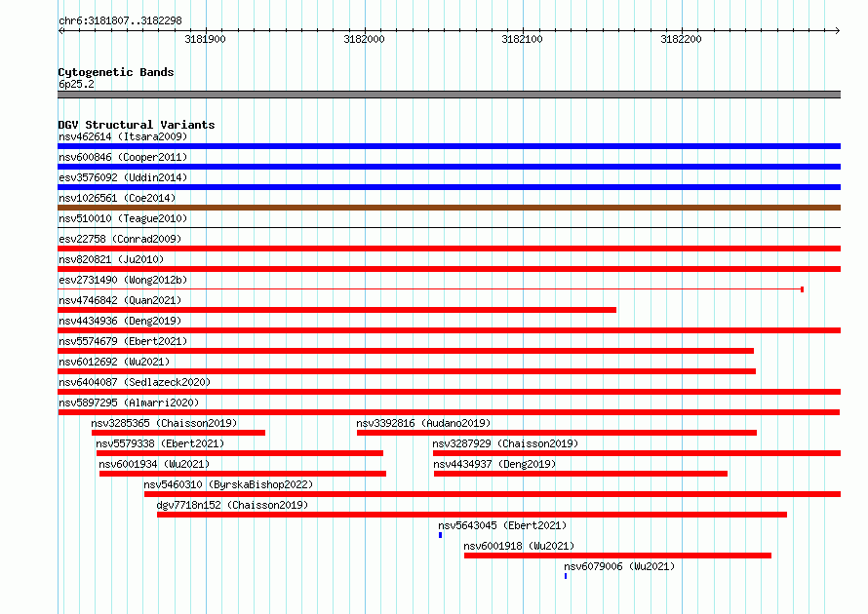Open nsv5460310 (ByrskaBishop2022) variant label
This screenshot has height=614, width=868.
228,484
